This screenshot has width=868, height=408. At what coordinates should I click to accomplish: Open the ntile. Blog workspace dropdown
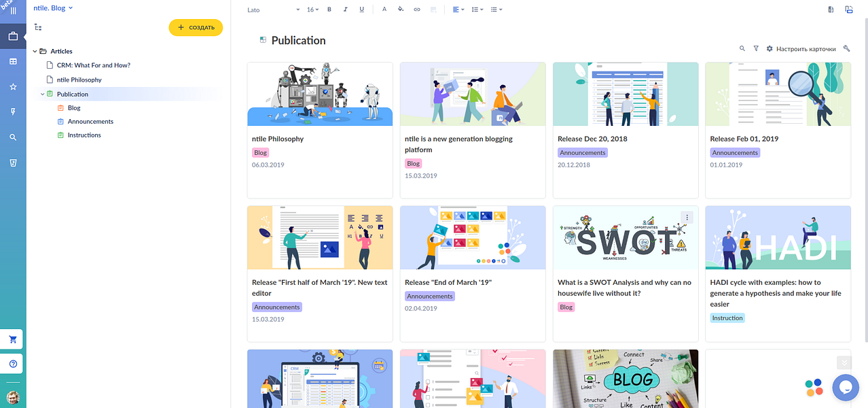[x=54, y=8]
